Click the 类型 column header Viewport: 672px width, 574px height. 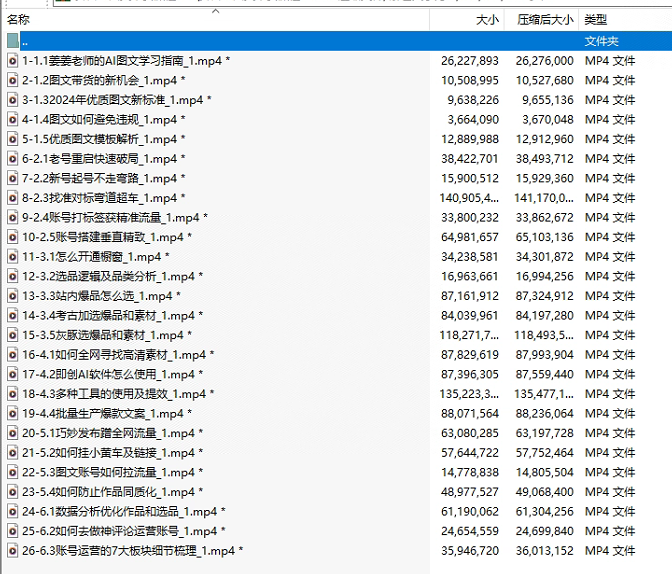point(596,20)
